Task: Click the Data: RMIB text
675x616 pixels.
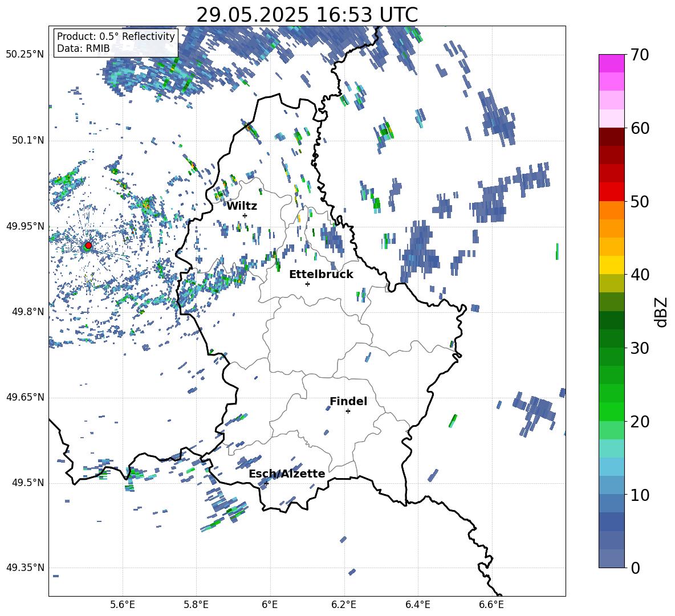Action: coord(83,48)
